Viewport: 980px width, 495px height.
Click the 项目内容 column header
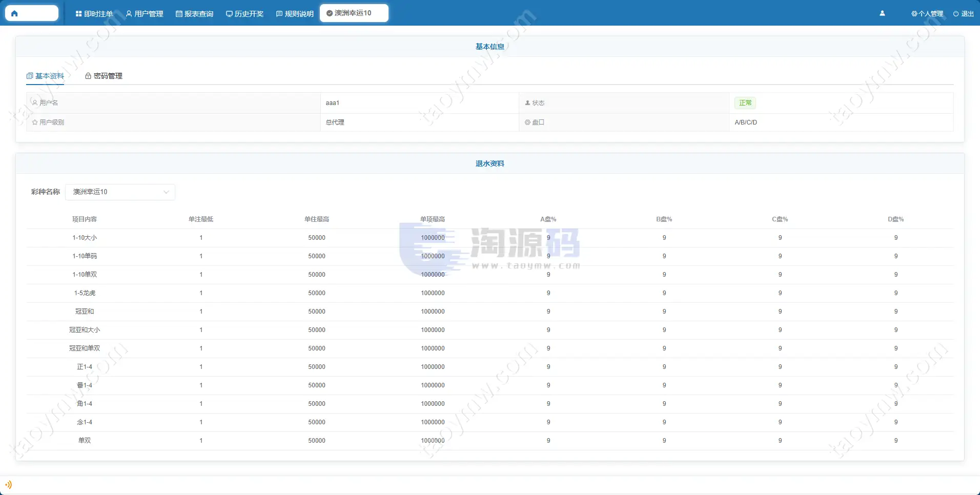tap(85, 219)
